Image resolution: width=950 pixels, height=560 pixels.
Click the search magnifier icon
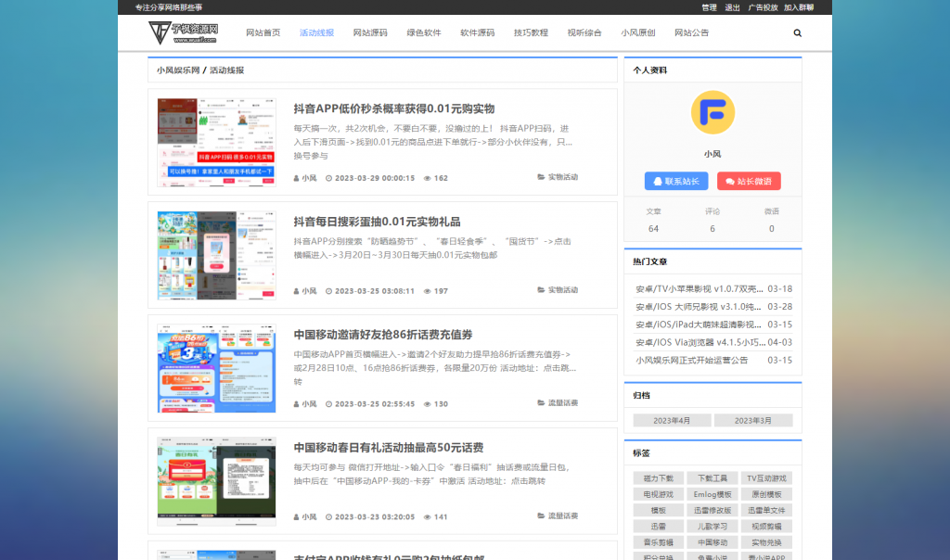(x=797, y=32)
